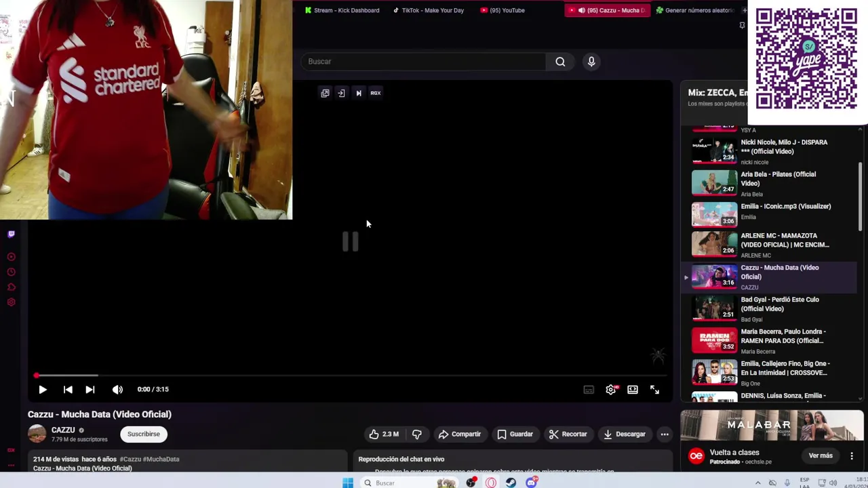This screenshot has height=488, width=868.
Task: Like the video with thumbs up
Action: [384, 434]
